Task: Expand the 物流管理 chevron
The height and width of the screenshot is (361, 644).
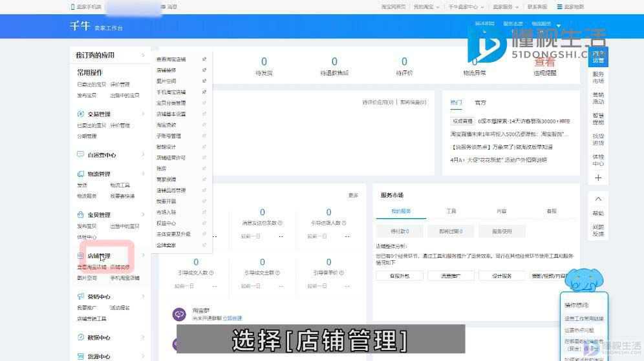Action: 144,174
